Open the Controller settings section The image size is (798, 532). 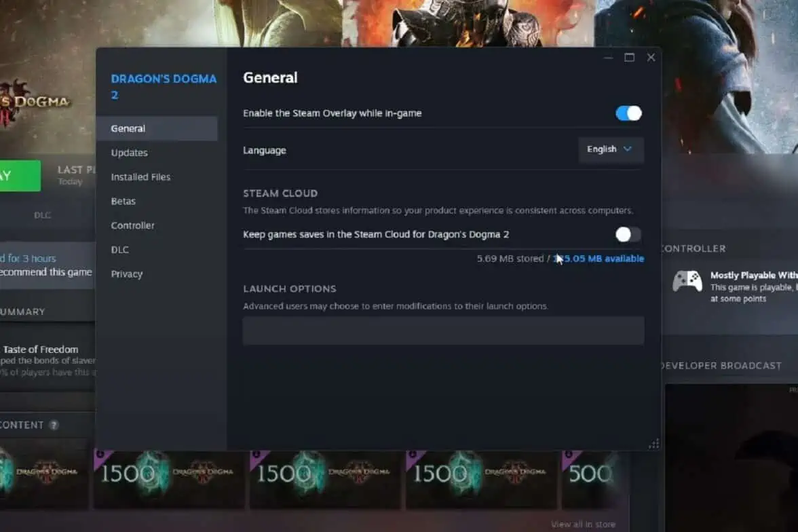coord(133,225)
